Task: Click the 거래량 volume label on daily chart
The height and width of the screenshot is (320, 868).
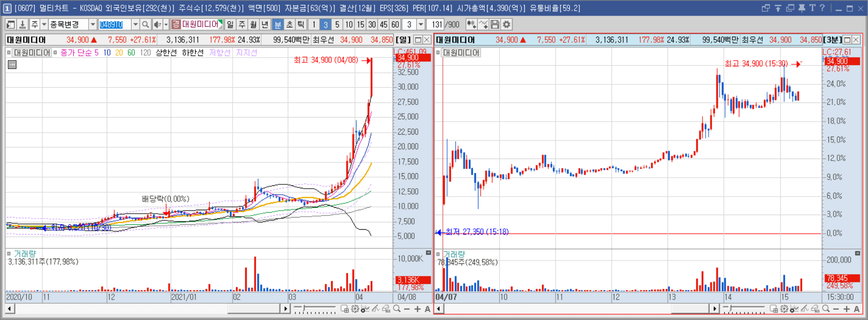Action: tap(25, 254)
